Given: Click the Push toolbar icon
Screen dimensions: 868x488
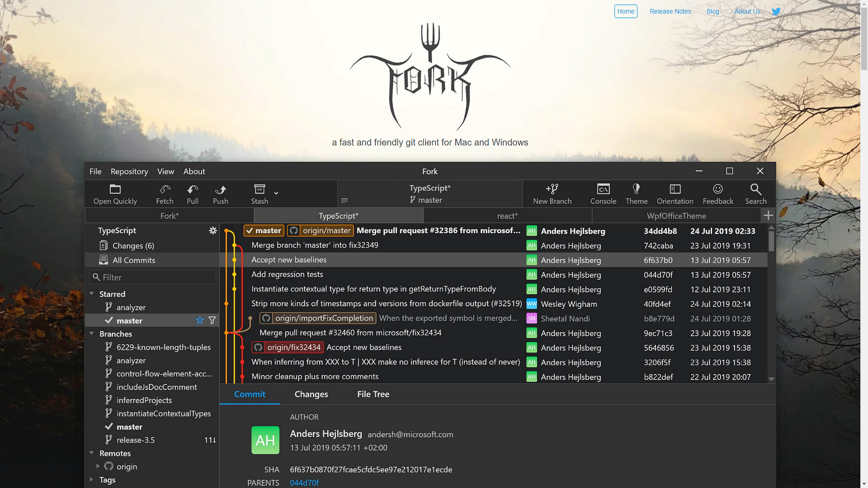Looking at the screenshot, I should click(221, 189).
